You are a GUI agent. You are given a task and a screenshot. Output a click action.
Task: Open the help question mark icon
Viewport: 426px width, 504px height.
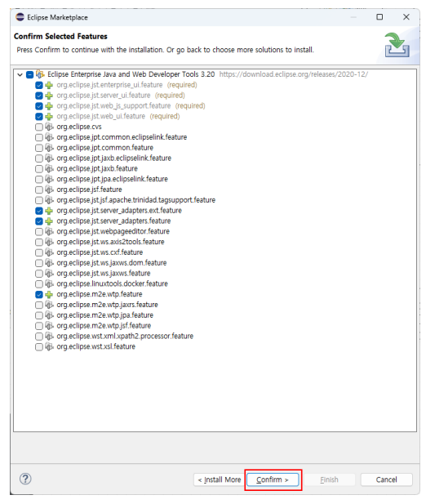point(25,479)
